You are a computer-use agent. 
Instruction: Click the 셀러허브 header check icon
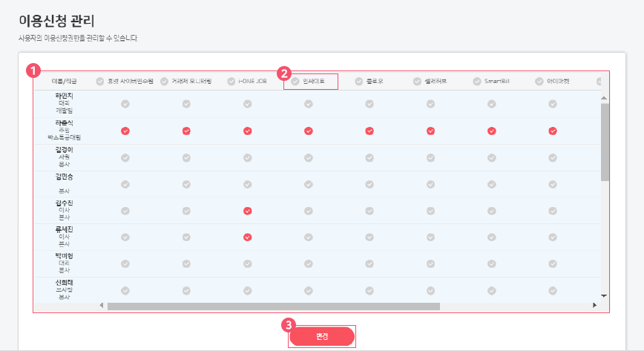click(x=417, y=81)
